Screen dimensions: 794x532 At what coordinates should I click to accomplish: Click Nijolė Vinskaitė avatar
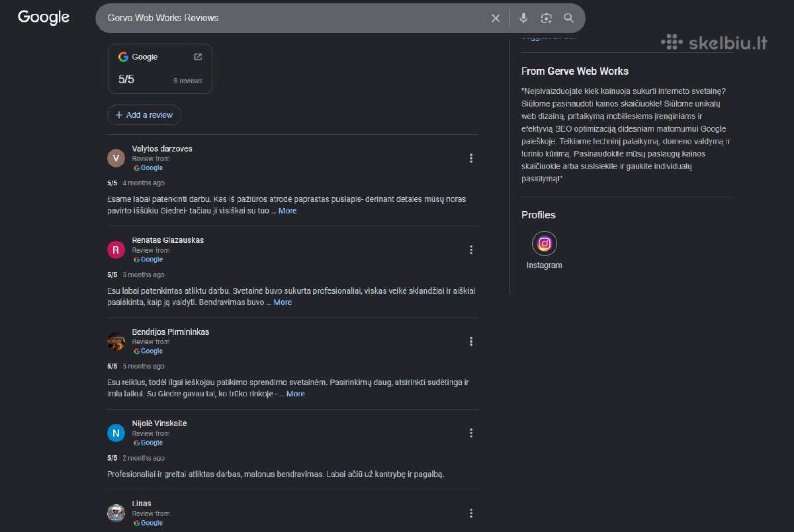click(x=116, y=433)
